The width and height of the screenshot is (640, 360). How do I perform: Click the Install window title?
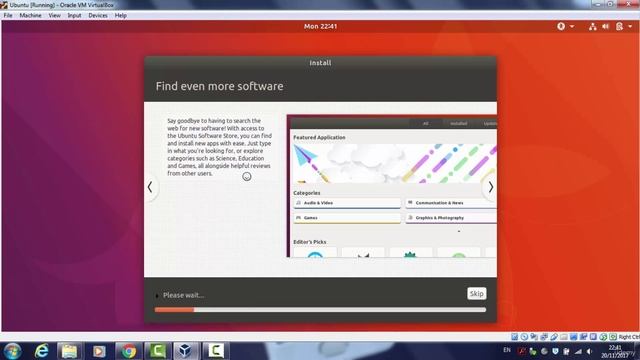pyautogui.click(x=320, y=63)
